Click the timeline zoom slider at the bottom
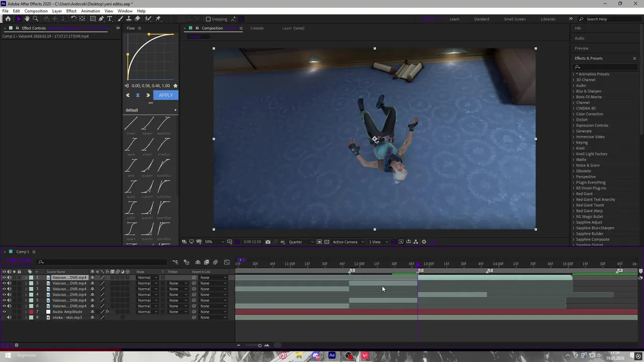Image resolution: width=644 pixels, height=362 pixels. [260, 345]
